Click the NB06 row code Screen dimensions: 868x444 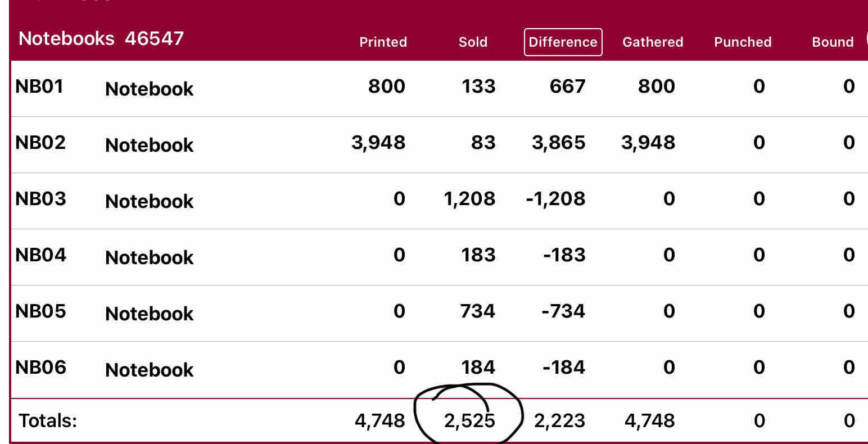click(x=40, y=368)
